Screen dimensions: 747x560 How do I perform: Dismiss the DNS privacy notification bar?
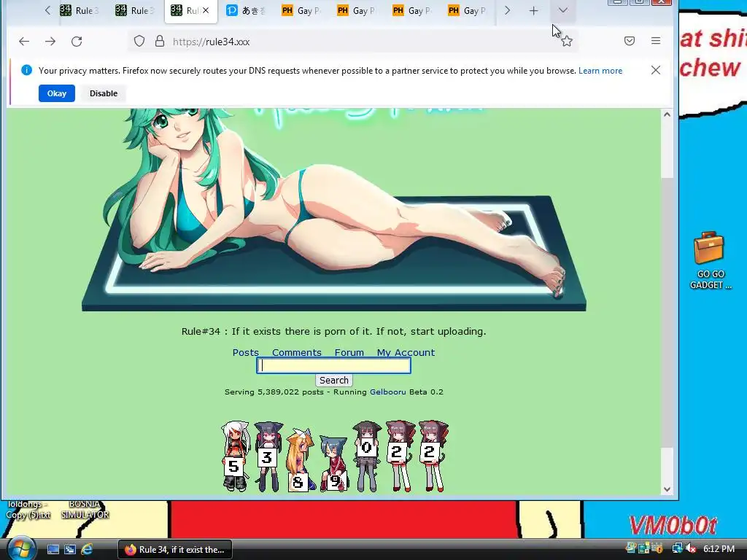pyautogui.click(x=656, y=71)
